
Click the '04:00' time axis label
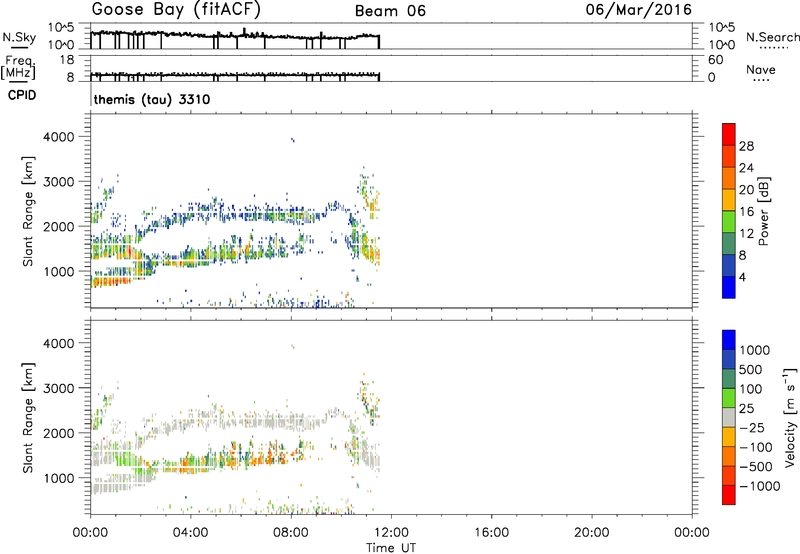coord(190,533)
